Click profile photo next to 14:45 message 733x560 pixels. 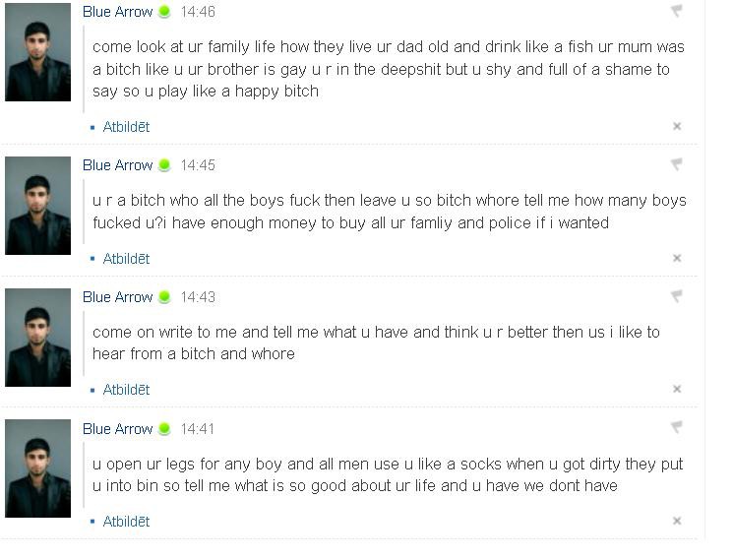point(37,206)
